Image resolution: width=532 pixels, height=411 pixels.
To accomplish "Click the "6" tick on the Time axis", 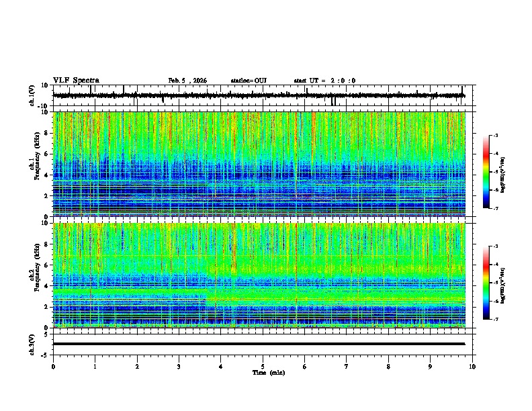I will 305,367.
